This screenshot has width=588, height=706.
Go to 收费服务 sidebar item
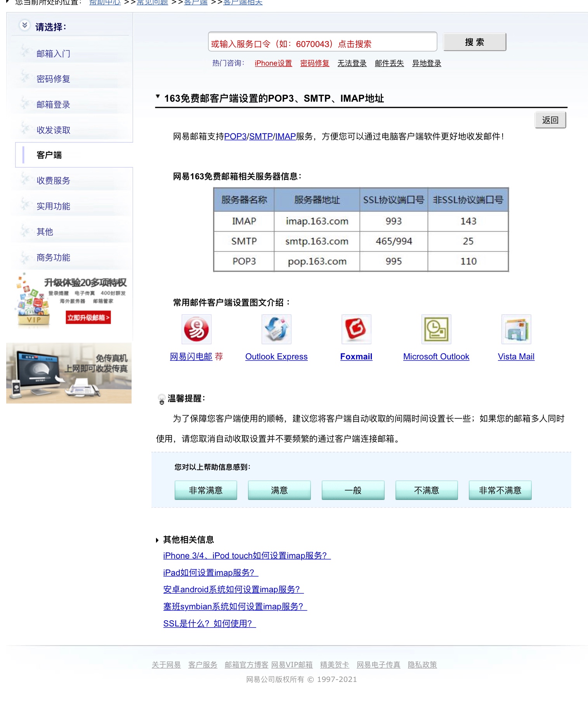coord(54,181)
